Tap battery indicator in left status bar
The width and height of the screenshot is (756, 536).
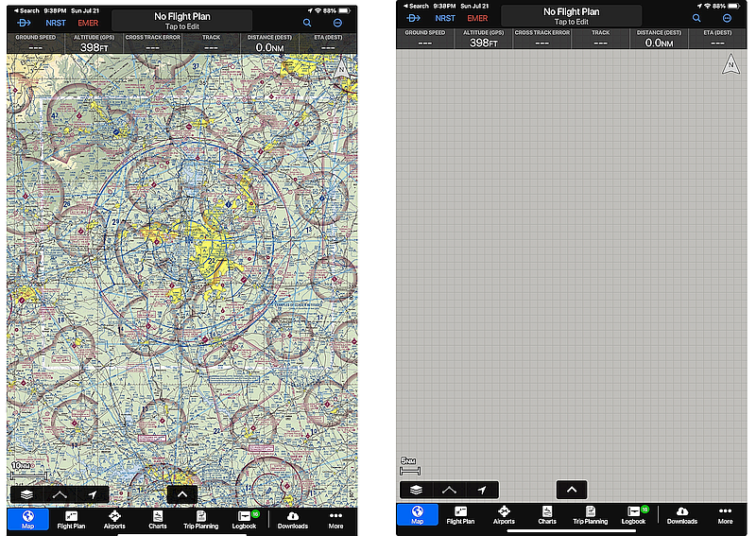point(344,10)
